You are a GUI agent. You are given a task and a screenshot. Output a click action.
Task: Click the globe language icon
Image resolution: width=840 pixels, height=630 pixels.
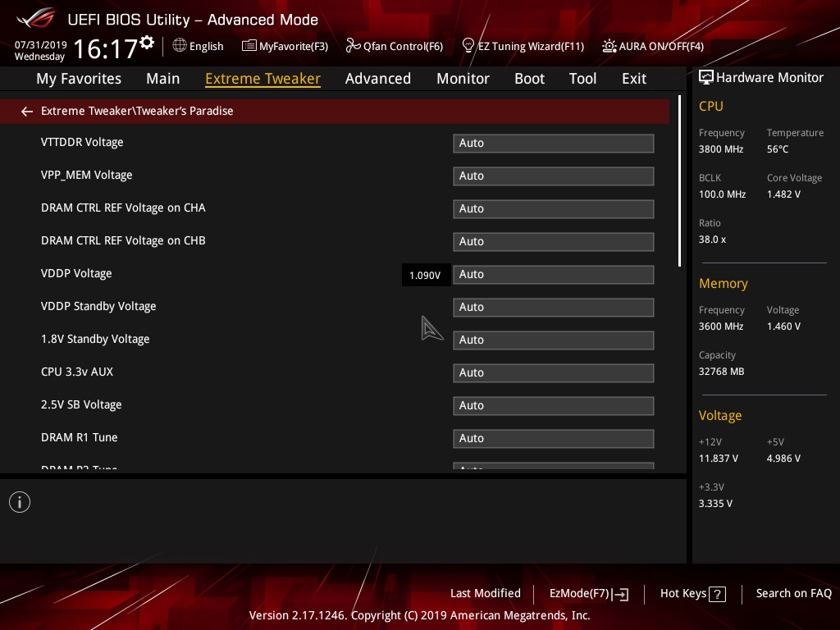tap(180, 46)
